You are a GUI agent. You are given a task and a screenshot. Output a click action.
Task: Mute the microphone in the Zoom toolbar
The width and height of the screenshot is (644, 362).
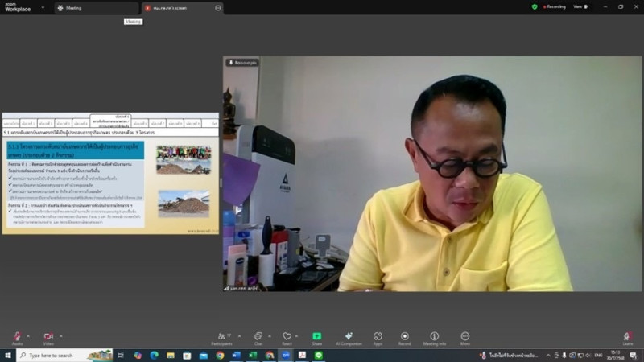point(17,337)
